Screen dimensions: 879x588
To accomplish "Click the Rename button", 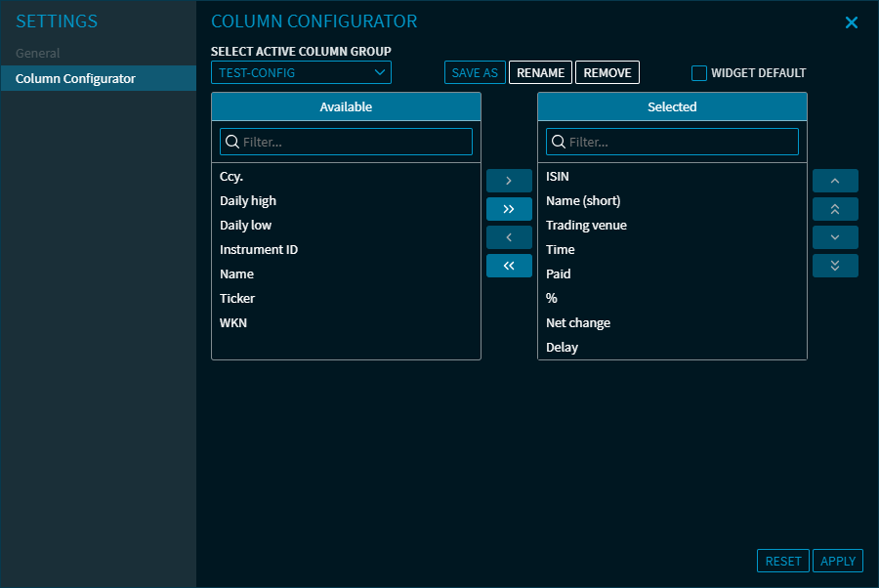I will coord(540,72).
